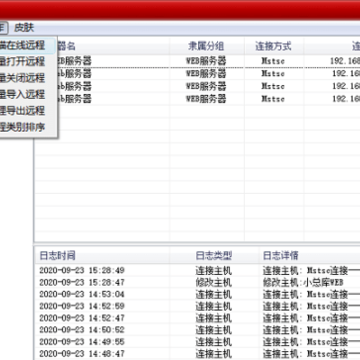Choose the 打开远程 menu entry
360x360 pixels.
pyautogui.click(x=23, y=62)
